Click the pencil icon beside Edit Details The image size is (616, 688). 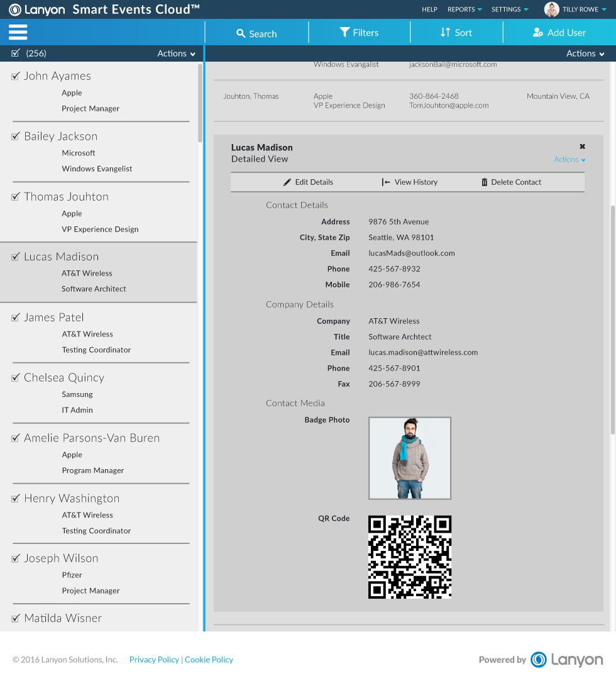[x=287, y=182]
